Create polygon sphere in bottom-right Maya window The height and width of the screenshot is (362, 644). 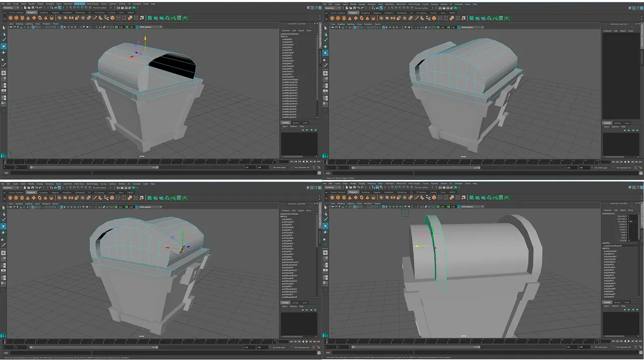pyautogui.click(x=332, y=198)
